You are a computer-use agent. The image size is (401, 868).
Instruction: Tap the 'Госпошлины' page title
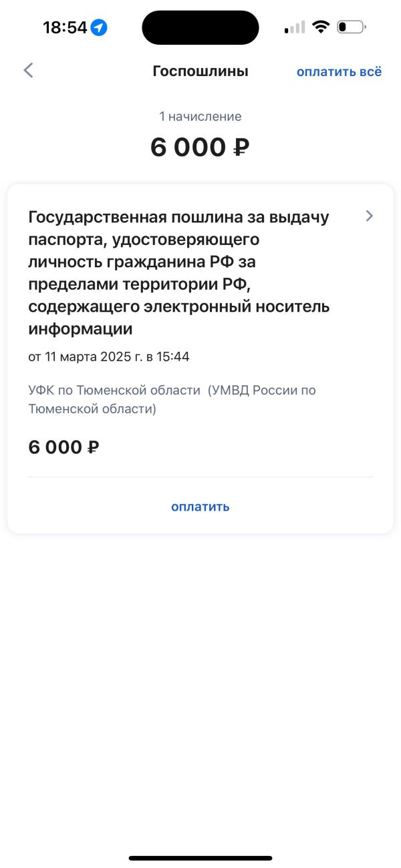click(200, 71)
